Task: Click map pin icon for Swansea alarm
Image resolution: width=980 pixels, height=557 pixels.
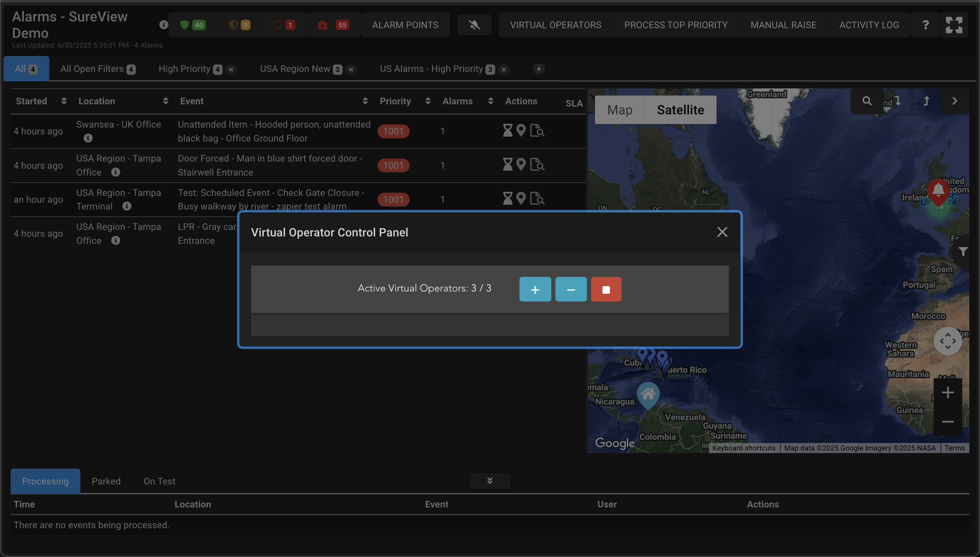Action: (x=521, y=131)
